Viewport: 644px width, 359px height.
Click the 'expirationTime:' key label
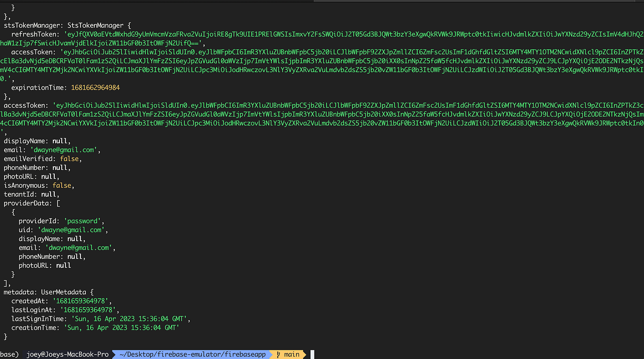point(39,88)
